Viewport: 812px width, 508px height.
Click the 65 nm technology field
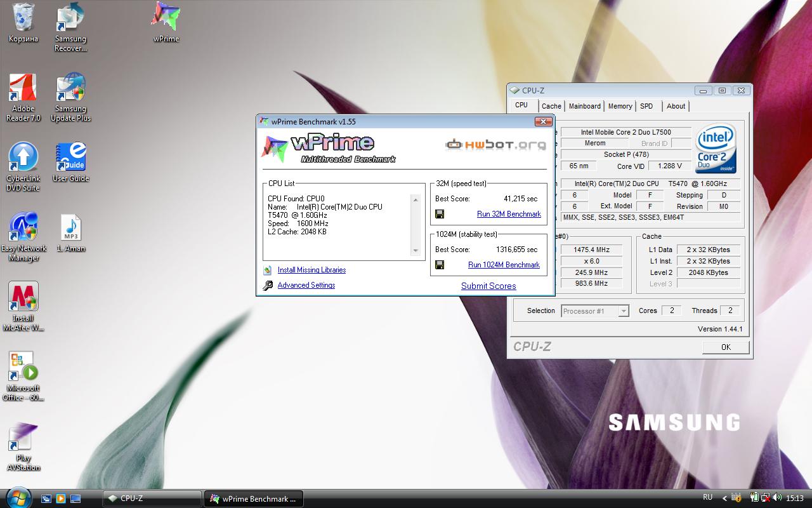click(x=579, y=166)
